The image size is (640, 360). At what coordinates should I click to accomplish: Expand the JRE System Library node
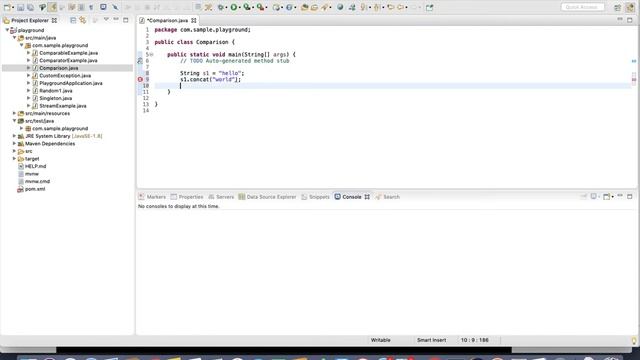click(x=14, y=136)
